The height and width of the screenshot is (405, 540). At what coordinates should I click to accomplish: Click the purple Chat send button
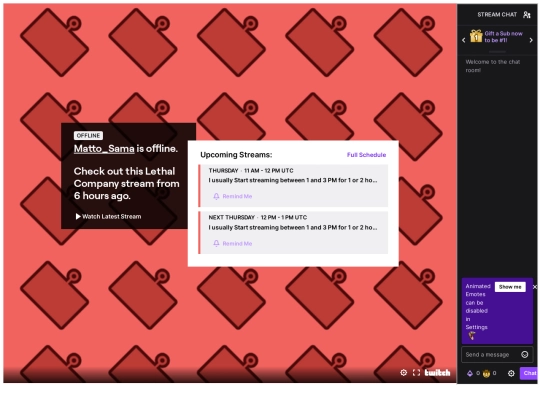click(x=529, y=373)
